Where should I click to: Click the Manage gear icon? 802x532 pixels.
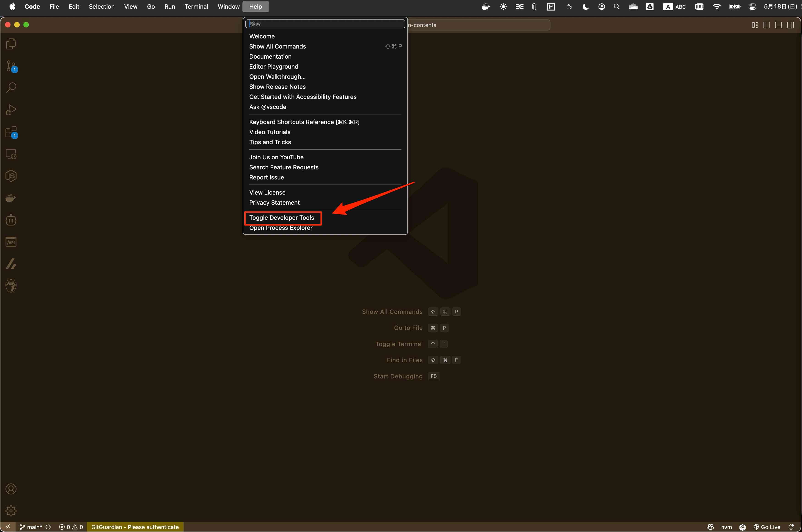click(x=11, y=511)
